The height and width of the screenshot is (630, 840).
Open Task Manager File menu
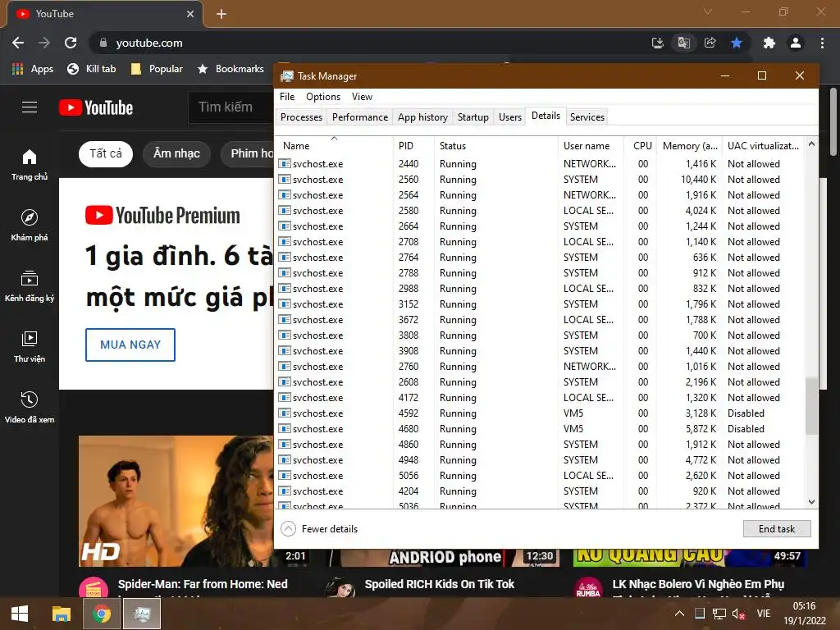click(287, 97)
